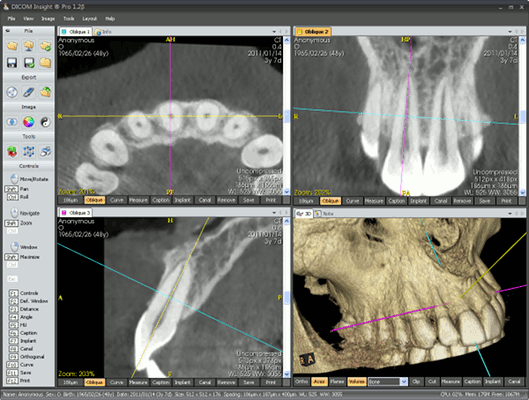Click the yin-yang invert icon
The height and width of the screenshot is (400, 529).
pos(45,122)
